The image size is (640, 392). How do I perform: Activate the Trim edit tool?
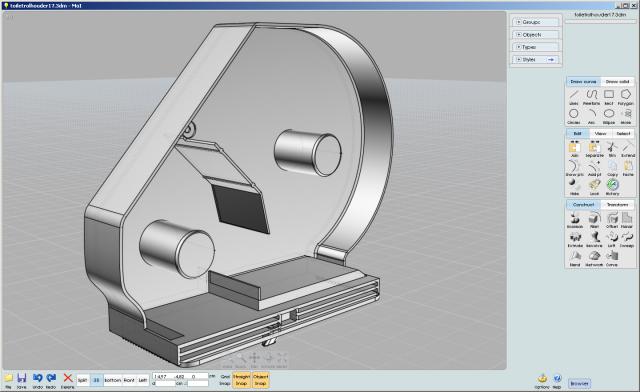pos(612,149)
